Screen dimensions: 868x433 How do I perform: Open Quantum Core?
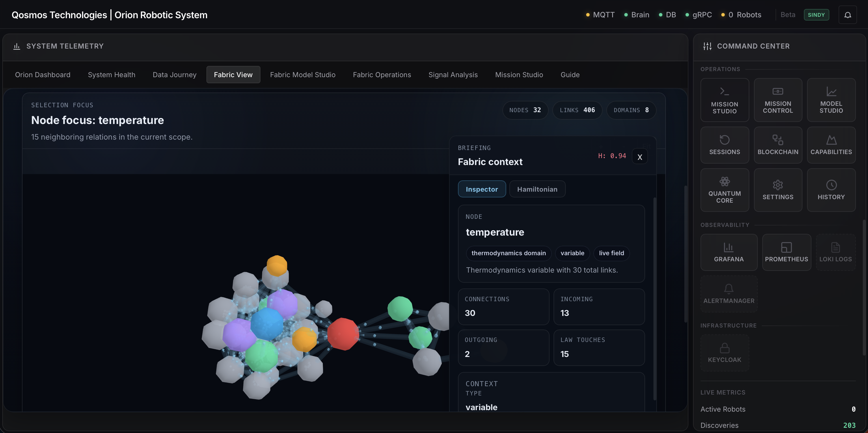725,190
